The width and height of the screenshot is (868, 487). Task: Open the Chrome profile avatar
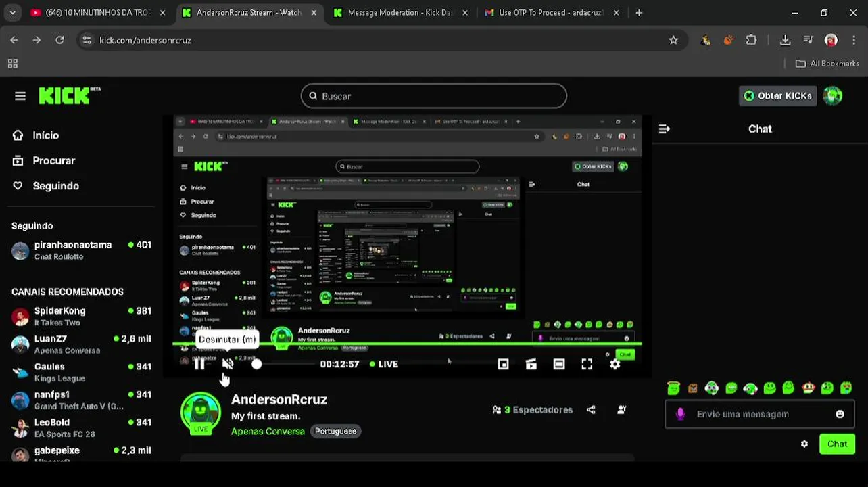pos(831,40)
